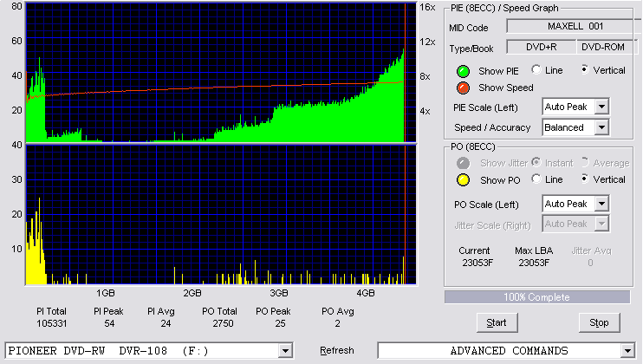Click the Max LBA value 23053F
The width and height of the screenshot is (643, 364).
[534, 263]
